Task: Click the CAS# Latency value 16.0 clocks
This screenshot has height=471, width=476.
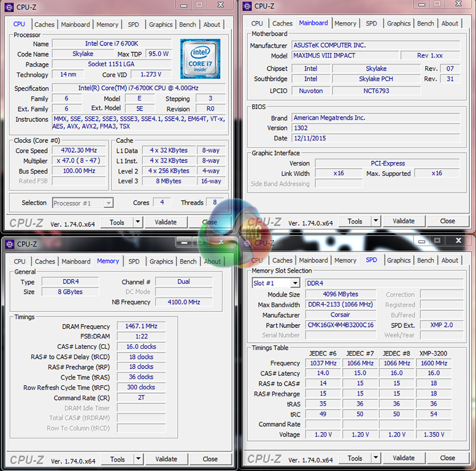Action: pos(141,347)
